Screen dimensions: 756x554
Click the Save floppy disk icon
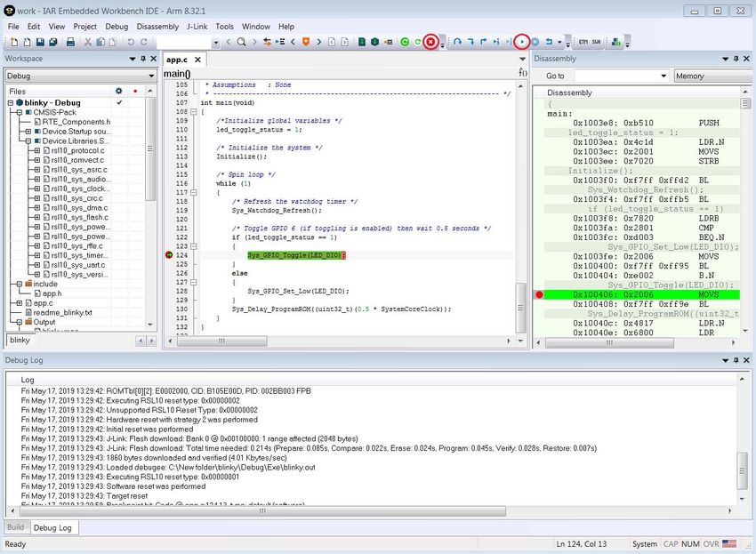click(x=41, y=42)
